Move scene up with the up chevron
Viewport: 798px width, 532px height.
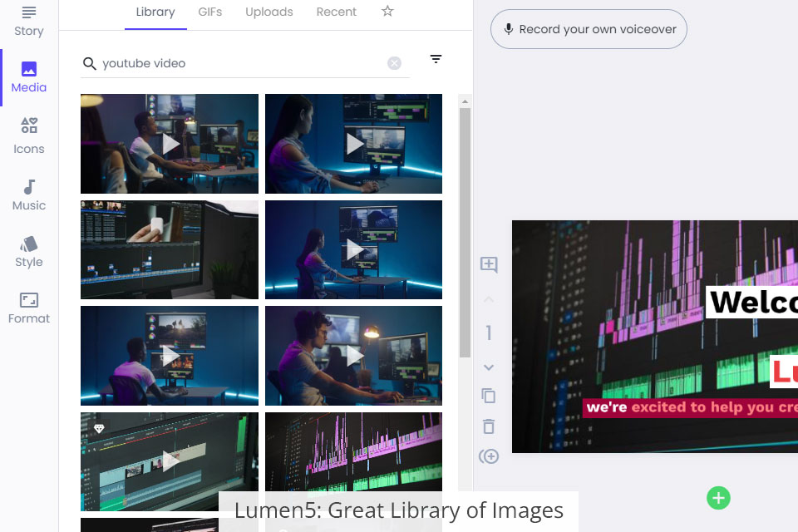[489, 299]
